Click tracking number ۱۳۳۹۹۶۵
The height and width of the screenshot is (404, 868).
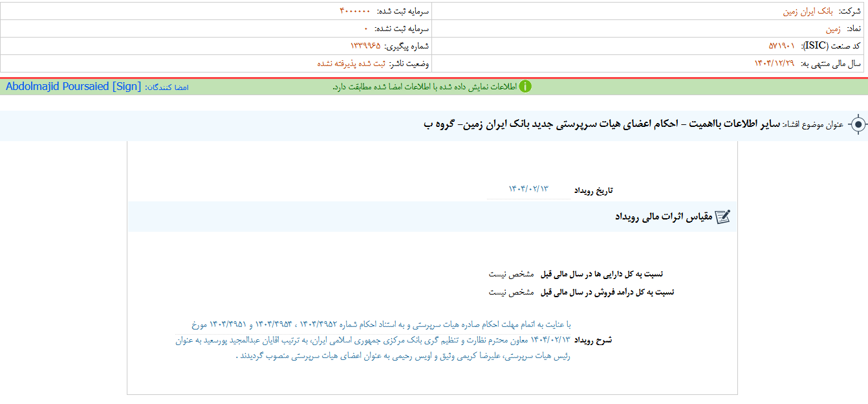coord(365,46)
